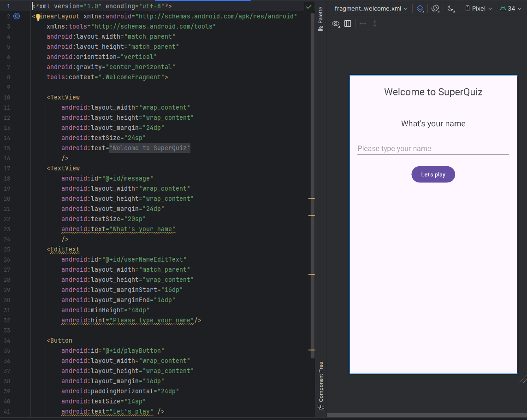Click the first yellow warning marker in the editor stripe

click(x=311, y=198)
